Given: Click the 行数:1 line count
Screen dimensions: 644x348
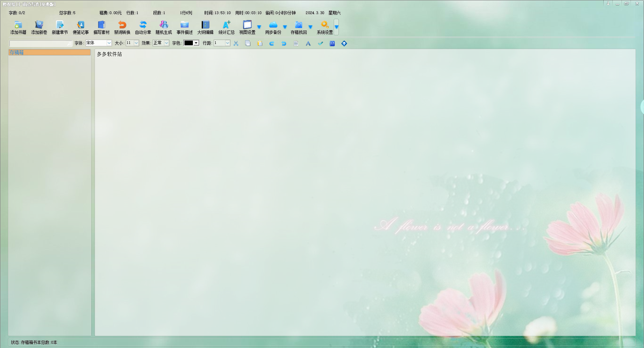Looking at the screenshot, I should pyautogui.click(x=132, y=13).
